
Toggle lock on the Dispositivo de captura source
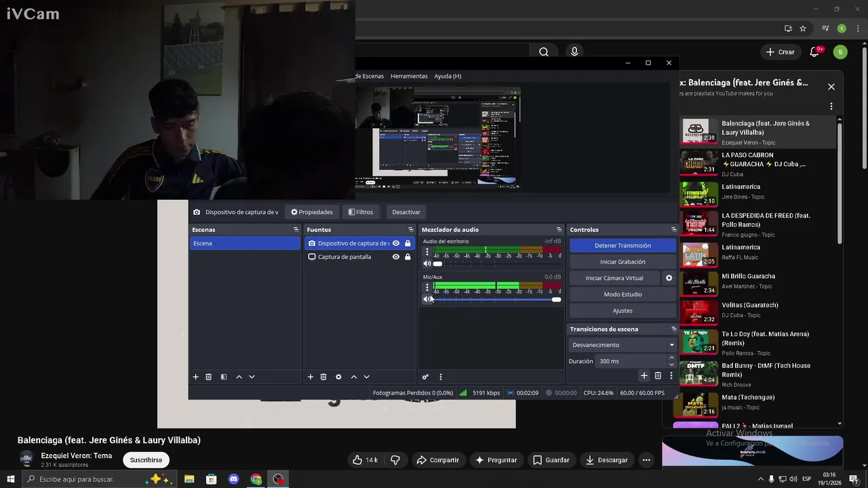point(408,243)
